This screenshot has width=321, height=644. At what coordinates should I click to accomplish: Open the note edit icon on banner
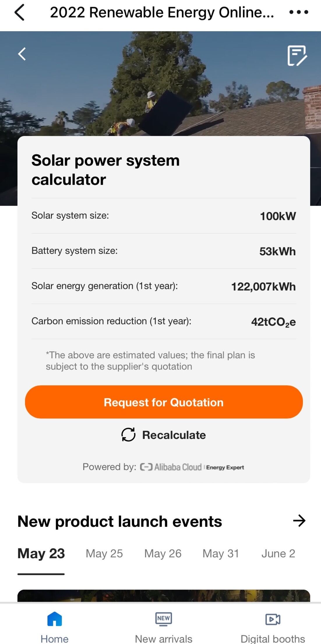point(297,56)
